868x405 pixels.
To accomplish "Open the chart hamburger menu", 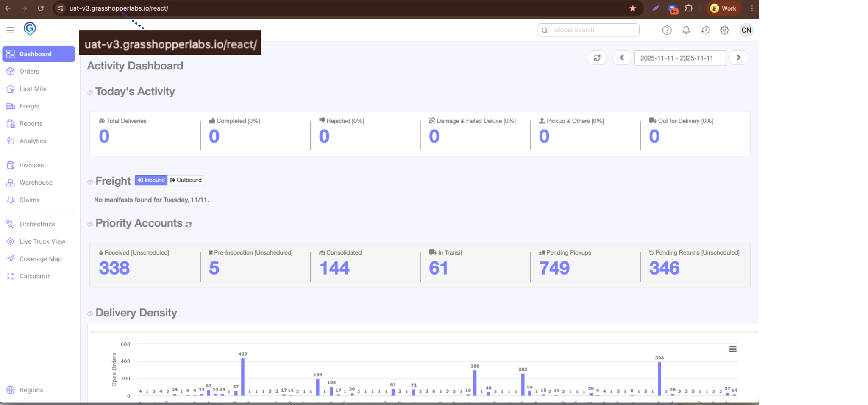I will pos(732,349).
